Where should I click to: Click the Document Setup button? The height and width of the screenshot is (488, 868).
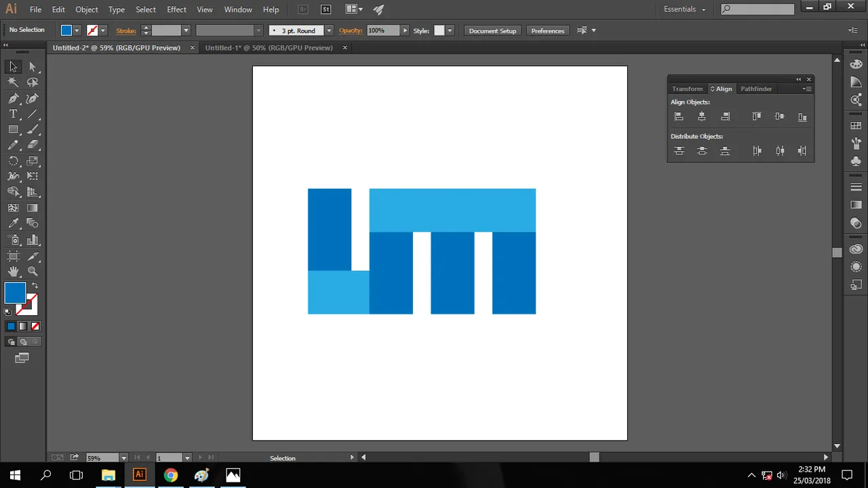coord(492,30)
